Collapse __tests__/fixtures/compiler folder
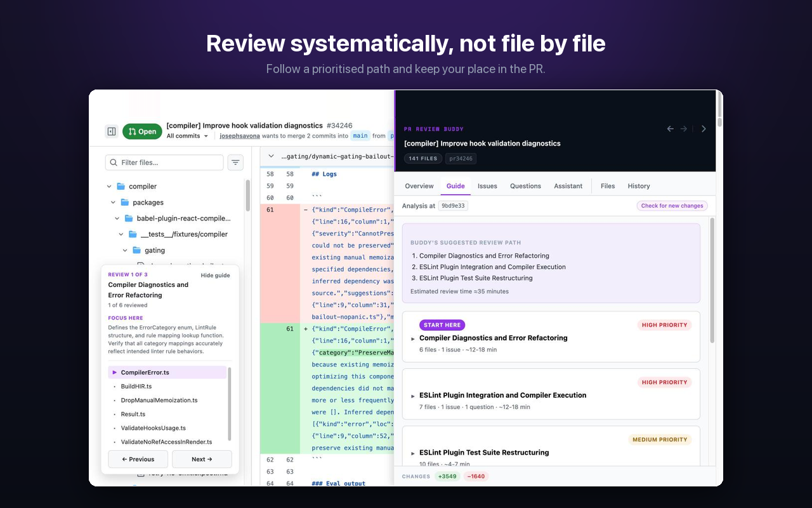The width and height of the screenshot is (812, 508). [x=121, y=234]
